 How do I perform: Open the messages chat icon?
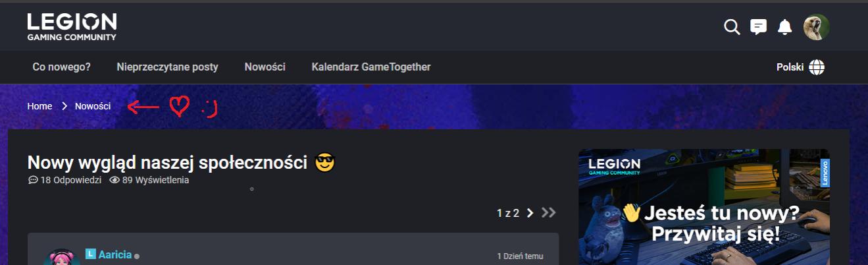click(x=759, y=27)
